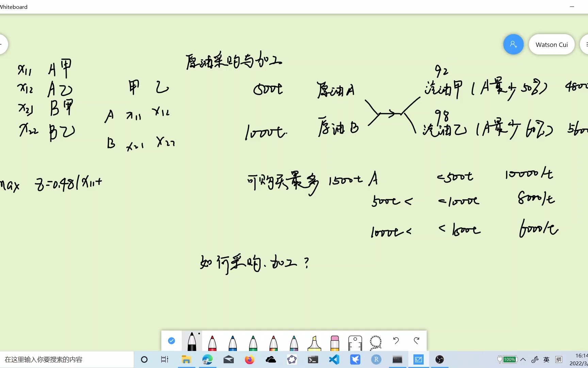Open the Watson Cui account button
Viewport: 588px width, 368px height.
pyautogui.click(x=552, y=44)
